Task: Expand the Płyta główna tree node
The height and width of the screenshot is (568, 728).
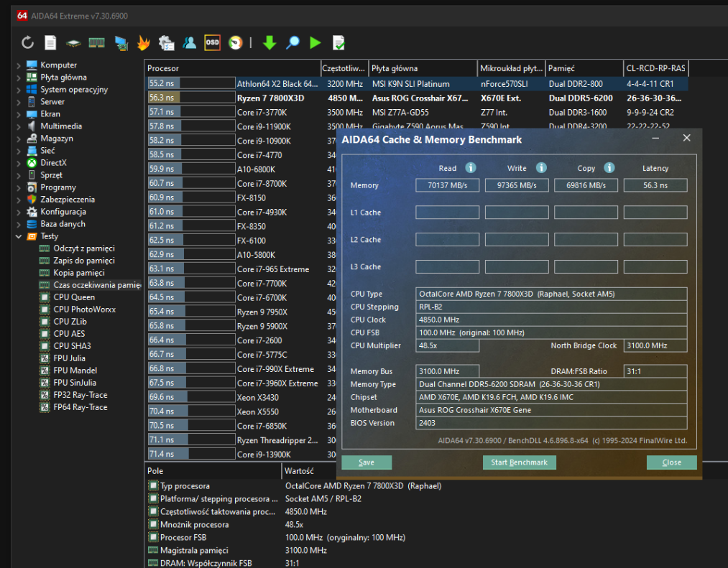Action: click(19, 78)
